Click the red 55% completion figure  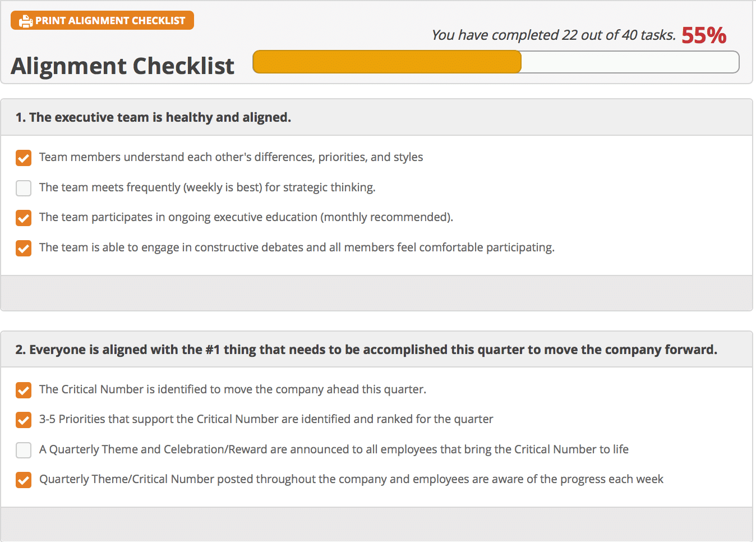(x=704, y=35)
